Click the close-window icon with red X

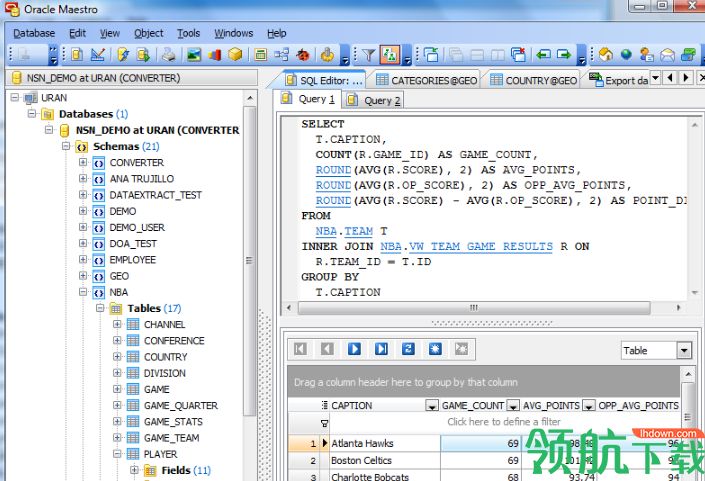518,55
